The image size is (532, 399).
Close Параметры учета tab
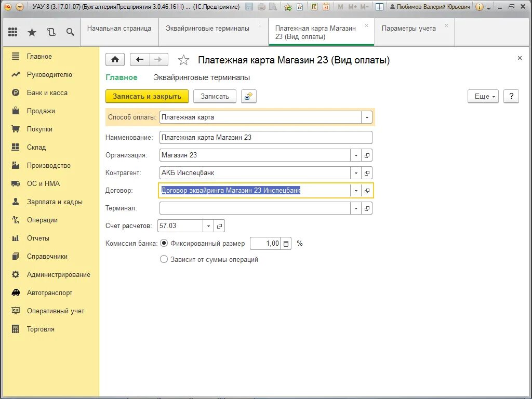coord(446,26)
